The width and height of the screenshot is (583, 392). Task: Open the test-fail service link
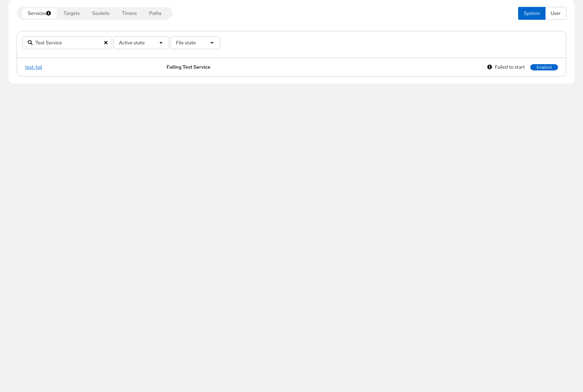click(34, 67)
